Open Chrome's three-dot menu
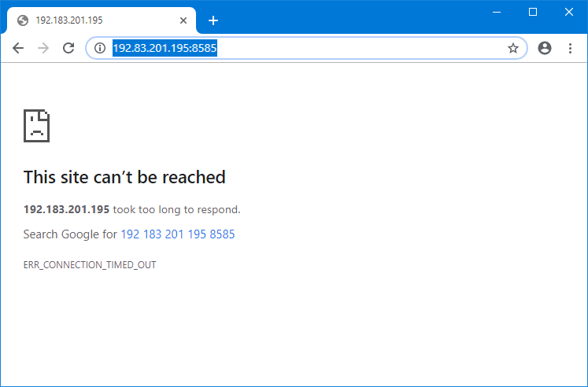The width and height of the screenshot is (588, 387). click(x=570, y=48)
